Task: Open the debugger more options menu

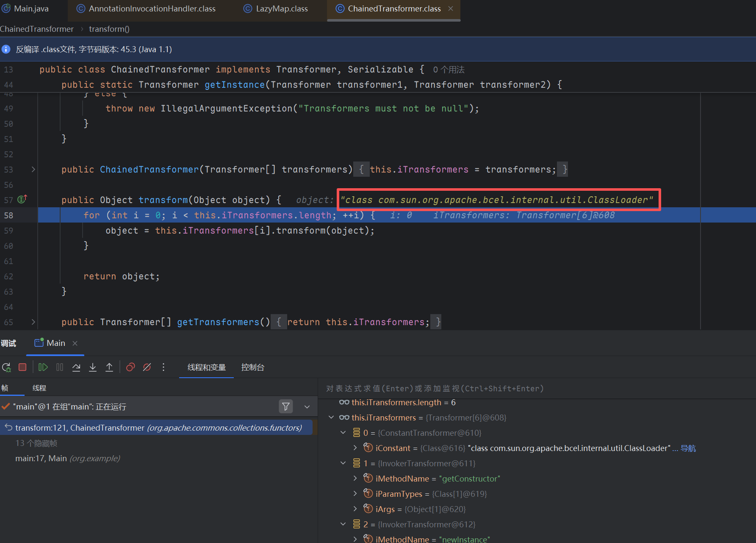Action: pos(163,368)
